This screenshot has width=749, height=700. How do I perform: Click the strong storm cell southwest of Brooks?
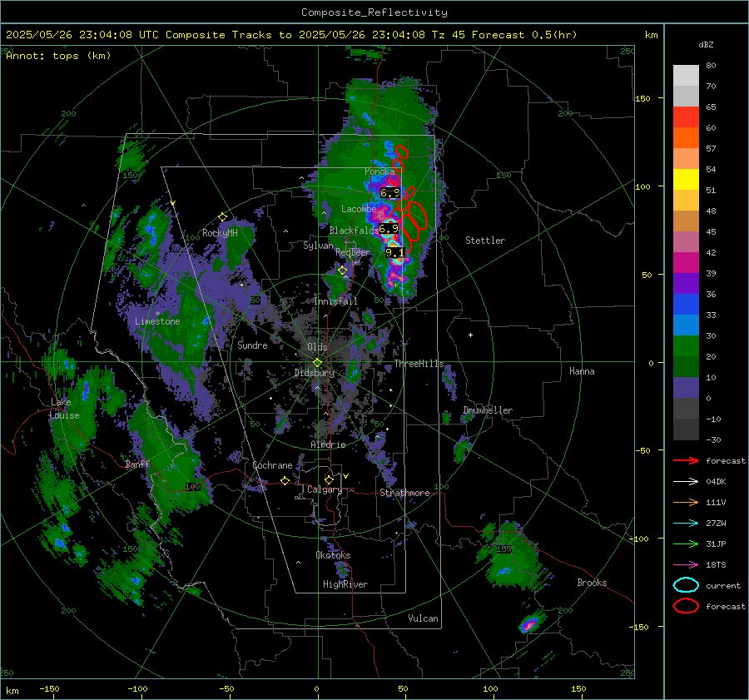tap(528, 624)
